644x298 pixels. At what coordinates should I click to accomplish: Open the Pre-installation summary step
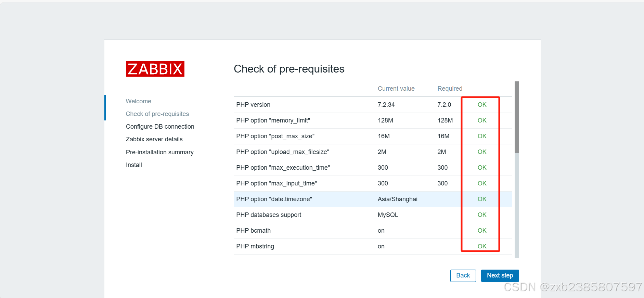[x=159, y=152]
